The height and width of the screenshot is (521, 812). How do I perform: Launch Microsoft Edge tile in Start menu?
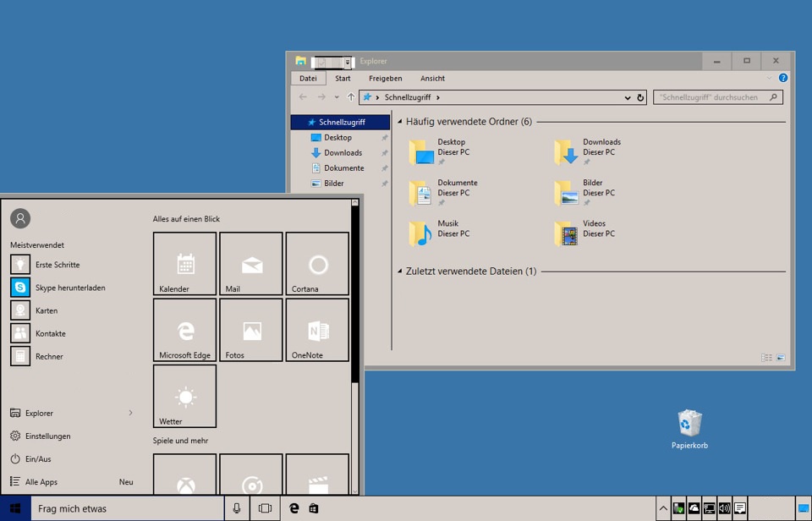tap(185, 330)
